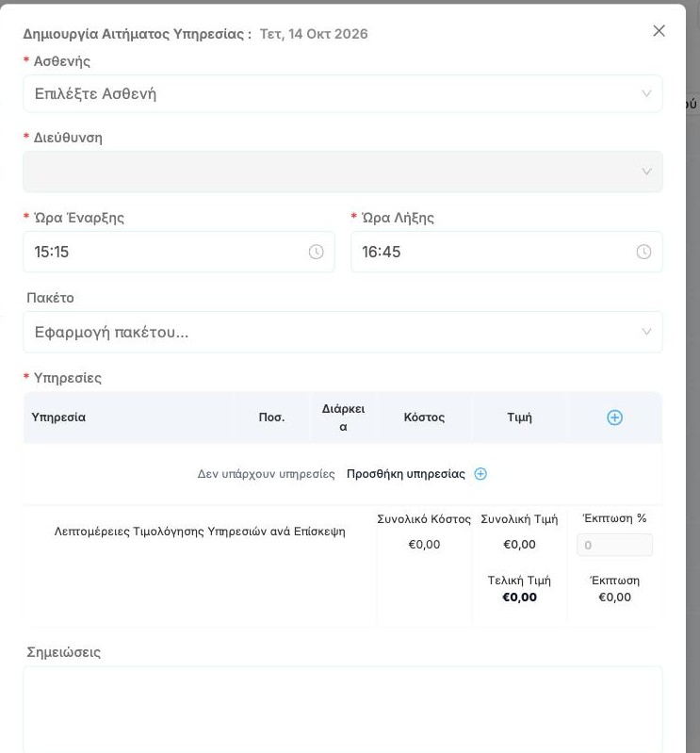Edit the Ώρα Έναρξης time field

pyautogui.click(x=179, y=252)
